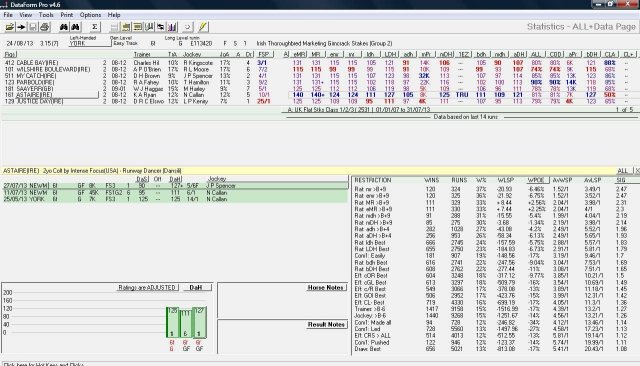Click the toolbar icon left of the swap arrows
The width and height of the screenshot is (640, 366).
pyautogui.click(x=149, y=27)
